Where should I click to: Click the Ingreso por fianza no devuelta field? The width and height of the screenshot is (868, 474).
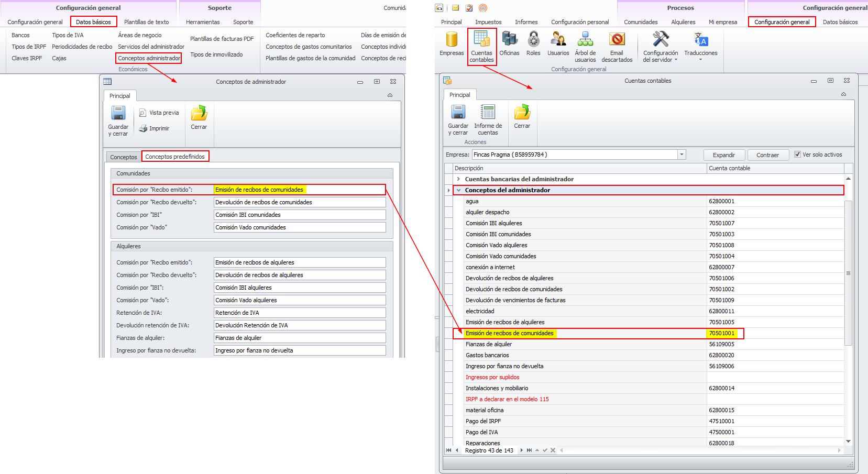point(300,350)
